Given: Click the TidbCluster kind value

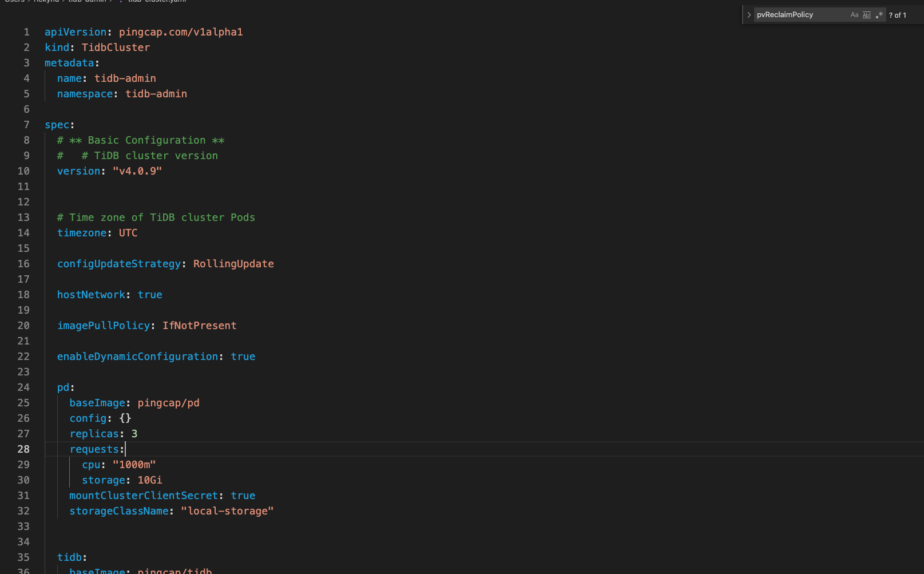Looking at the screenshot, I should 116,47.
